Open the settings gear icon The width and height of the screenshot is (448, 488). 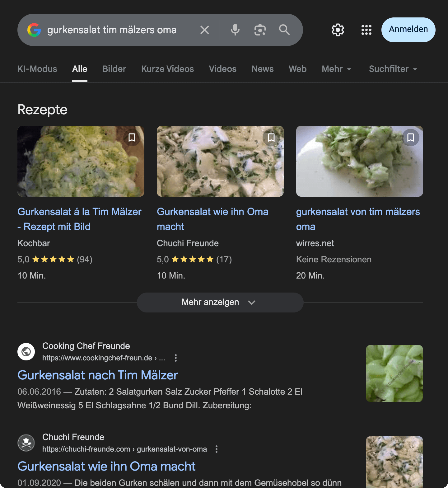pos(338,30)
